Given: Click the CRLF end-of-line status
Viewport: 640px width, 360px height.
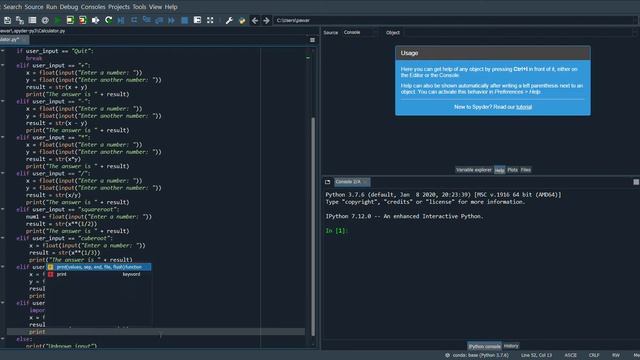Looking at the screenshot, I should pyautogui.click(x=594, y=355).
